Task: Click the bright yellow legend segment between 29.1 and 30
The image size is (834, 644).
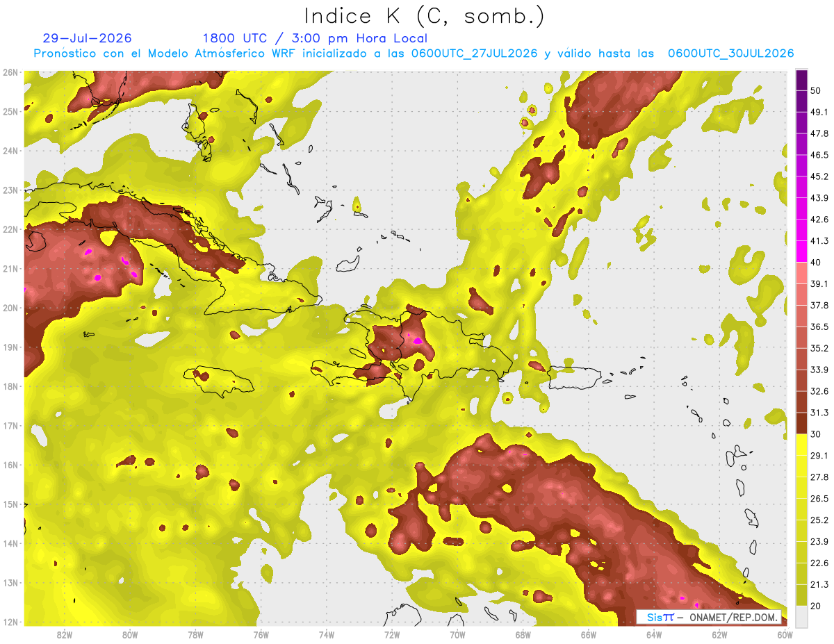Action: tap(802, 445)
